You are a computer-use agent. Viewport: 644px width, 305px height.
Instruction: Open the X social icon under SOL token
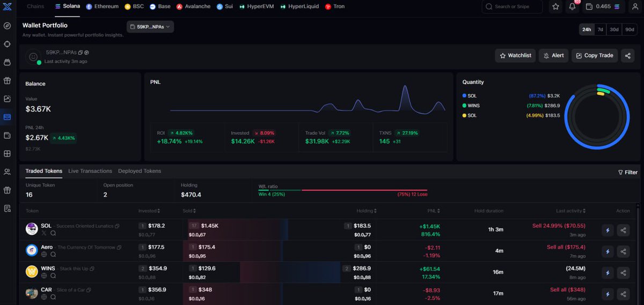pos(44,233)
